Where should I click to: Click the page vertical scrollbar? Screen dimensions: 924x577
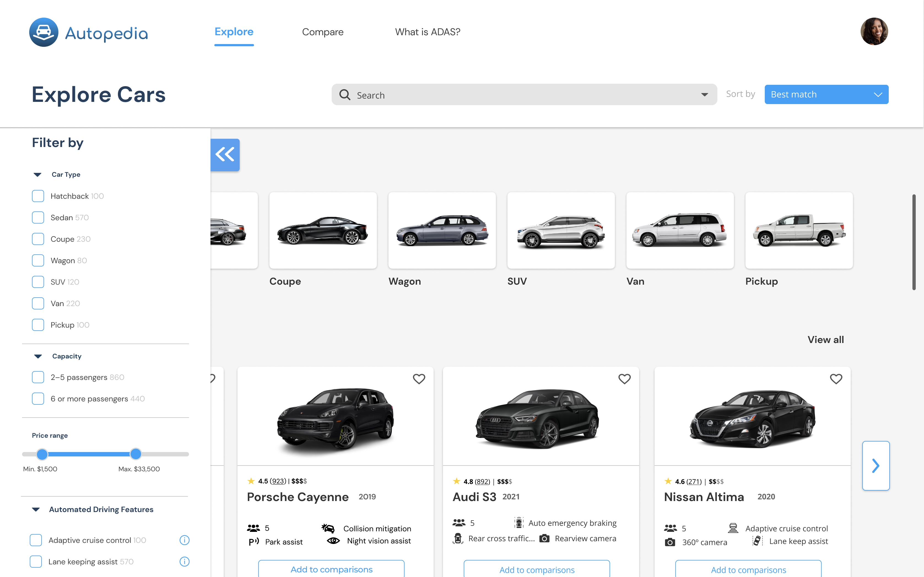tap(914, 242)
